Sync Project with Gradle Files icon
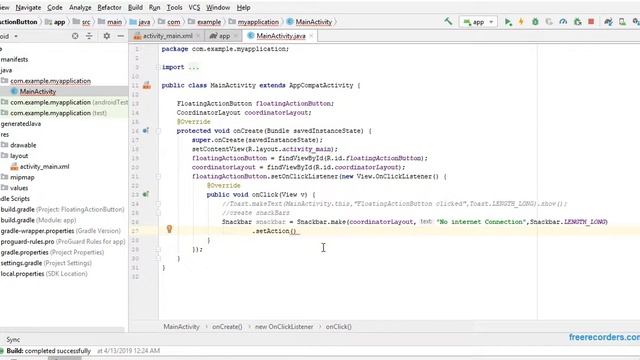The width and height of the screenshot is (640, 360). 608,22
